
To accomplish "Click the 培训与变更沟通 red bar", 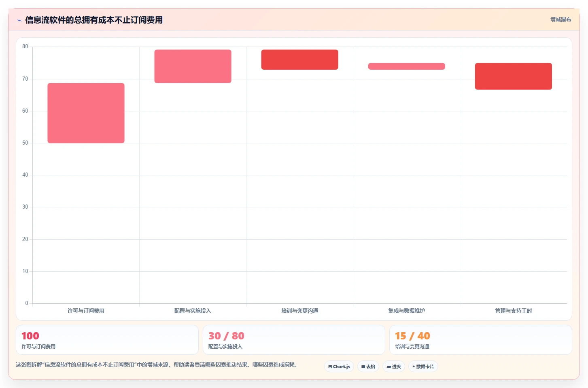I will [299, 60].
